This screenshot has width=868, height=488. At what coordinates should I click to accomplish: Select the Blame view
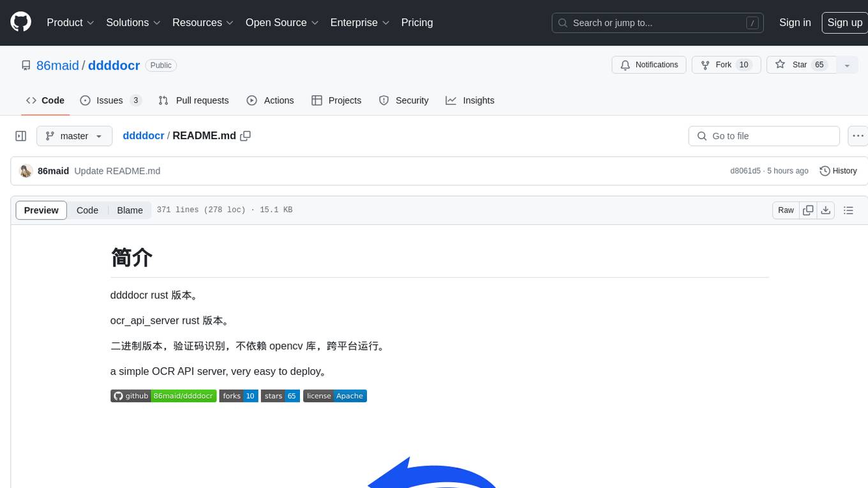pyautogui.click(x=130, y=210)
